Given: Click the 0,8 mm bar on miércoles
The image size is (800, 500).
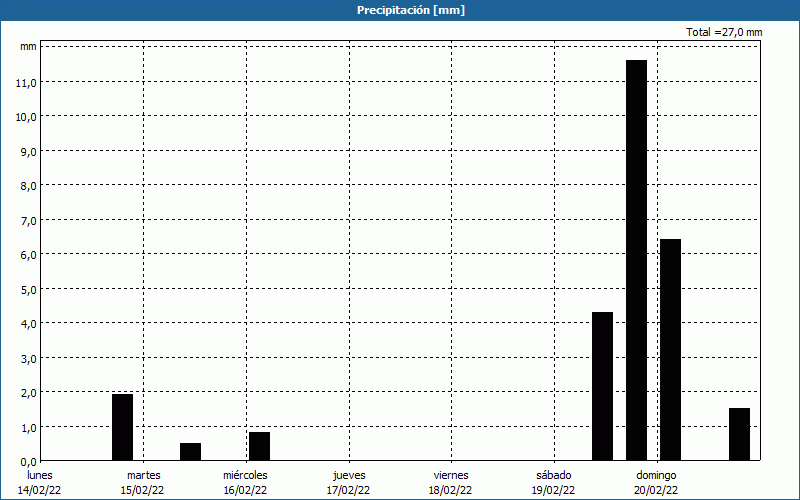Looking at the screenshot, I should coord(259,446).
